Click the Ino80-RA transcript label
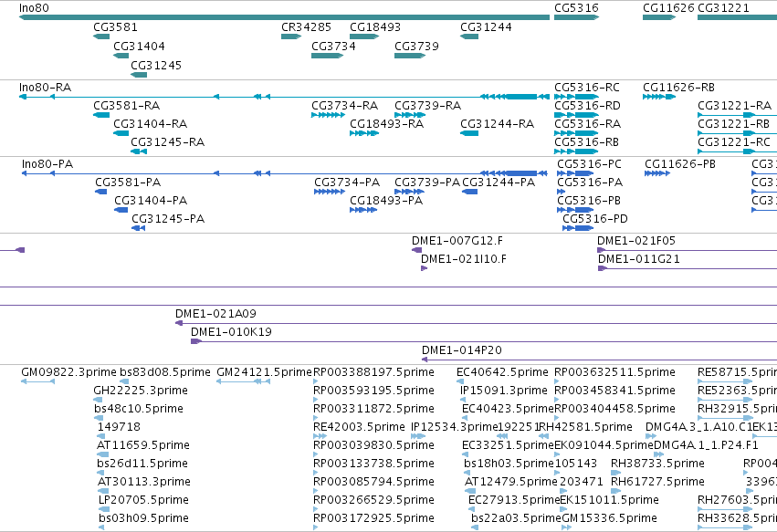The width and height of the screenshot is (777, 532). click(45, 88)
